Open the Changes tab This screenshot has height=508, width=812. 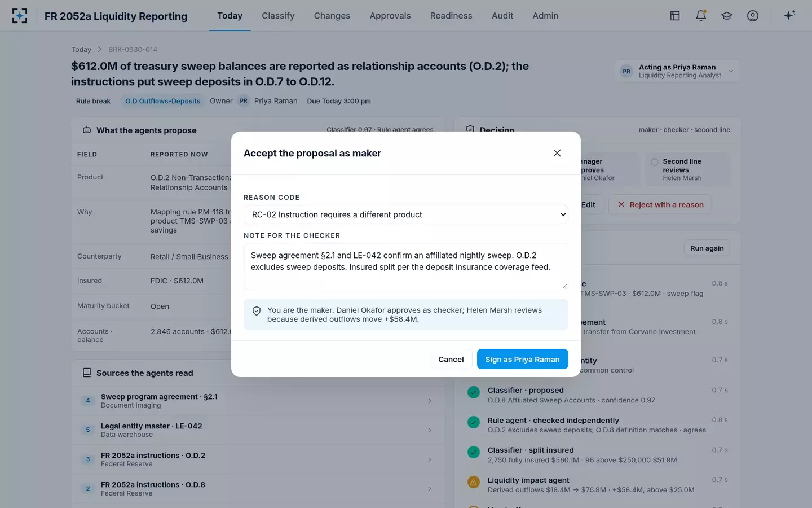pos(332,16)
